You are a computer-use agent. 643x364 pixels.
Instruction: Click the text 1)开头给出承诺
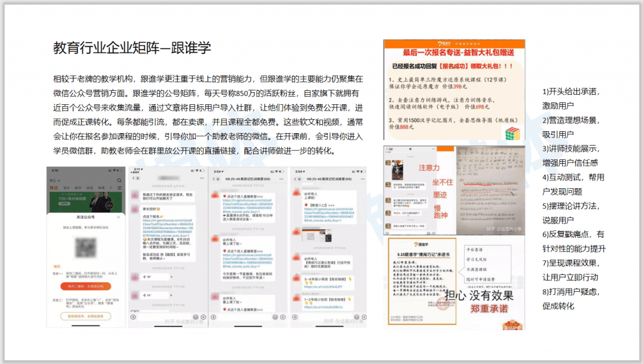point(570,92)
